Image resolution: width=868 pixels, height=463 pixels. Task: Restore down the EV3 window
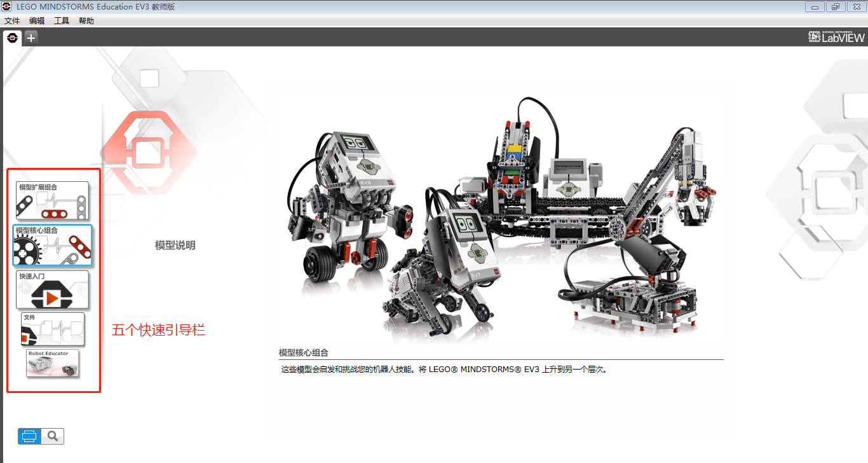(x=835, y=6)
